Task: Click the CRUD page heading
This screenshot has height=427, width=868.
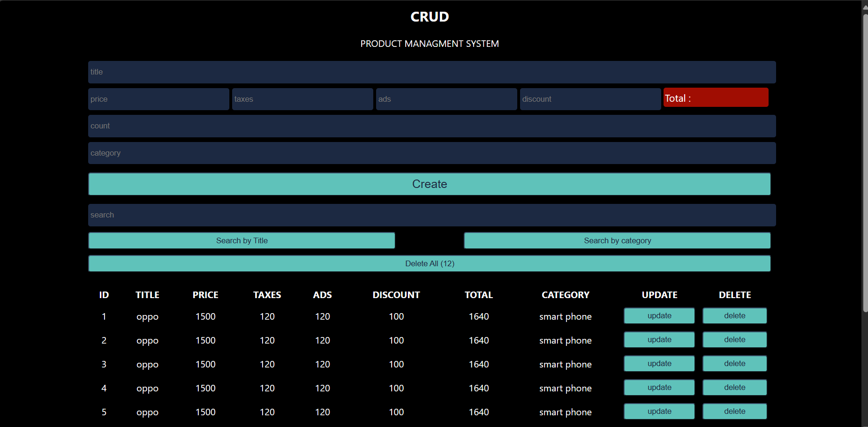Action: click(x=430, y=17)
